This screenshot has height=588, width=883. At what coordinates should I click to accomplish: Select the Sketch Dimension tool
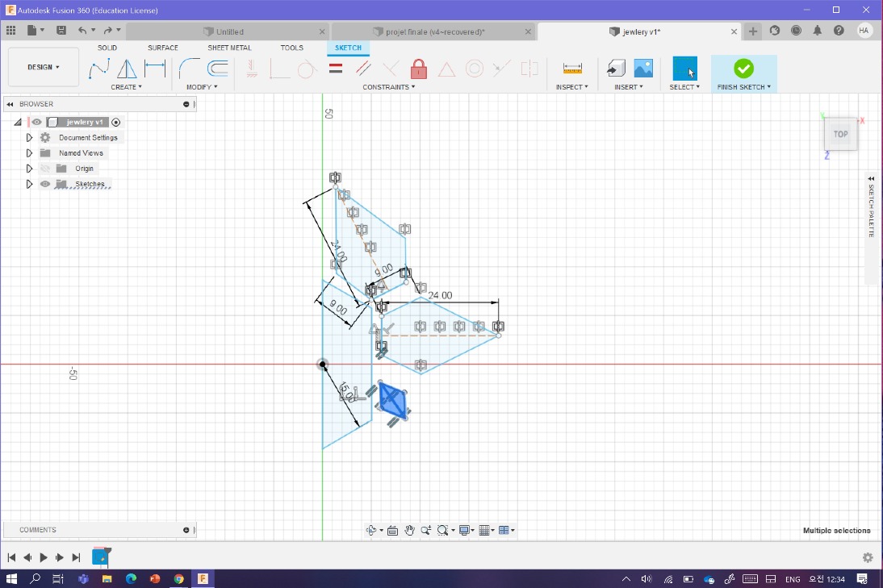point(155,69)
